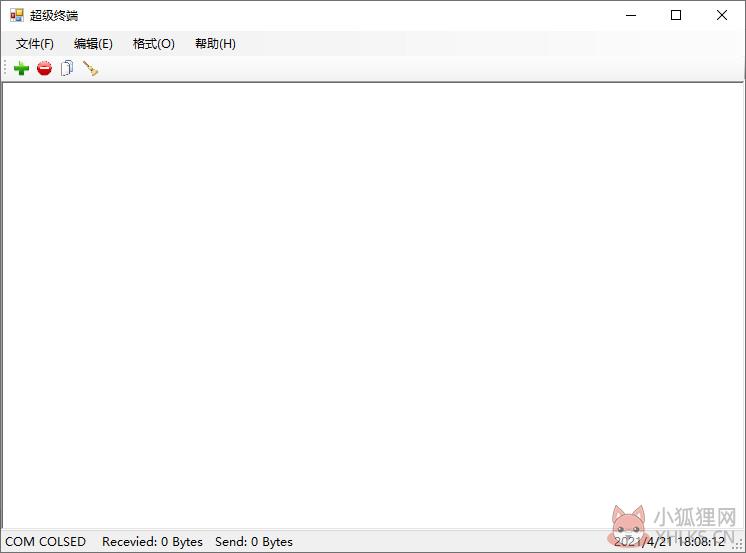The height and width of the screenshot is (553, 746).
Task: Open the 帮助(H) menu
Action: tap(215, 44)
